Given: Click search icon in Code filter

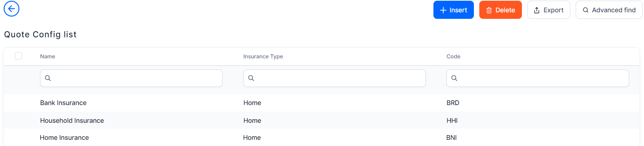Looking at the screenshot, I should [454, 78].
